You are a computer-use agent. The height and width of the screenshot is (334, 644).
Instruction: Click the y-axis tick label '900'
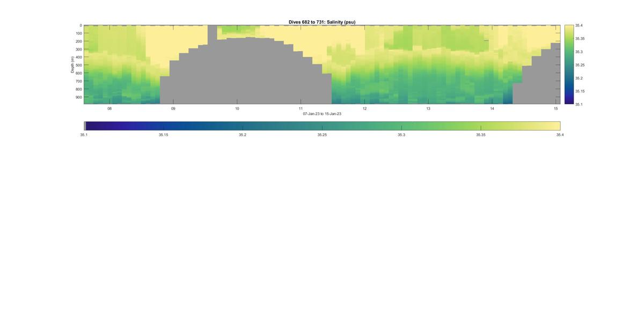pos(78,97)
